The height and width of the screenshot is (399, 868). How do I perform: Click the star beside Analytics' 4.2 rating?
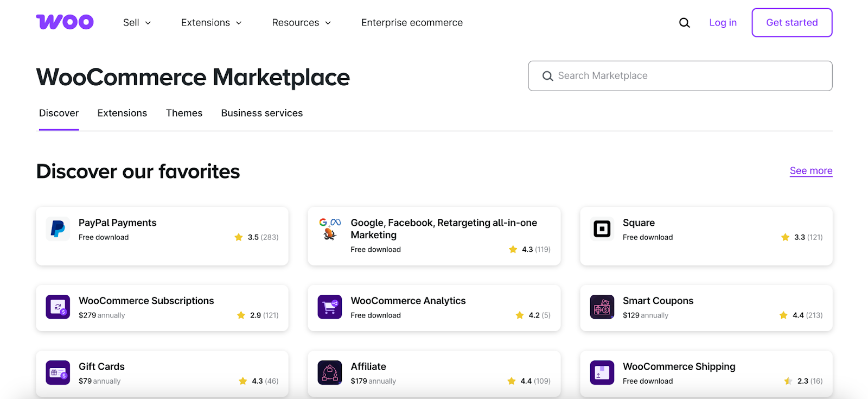(x=520, y=315)
